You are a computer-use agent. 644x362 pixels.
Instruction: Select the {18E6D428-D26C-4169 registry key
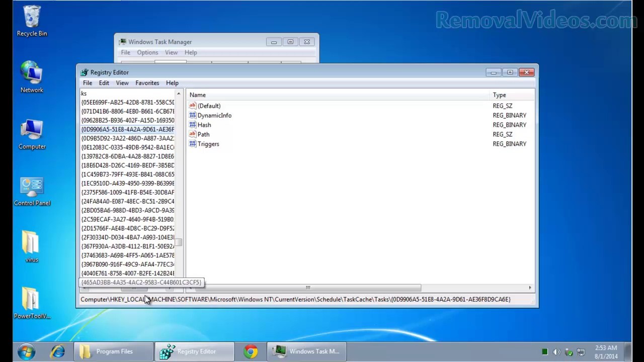[x=128, y=165]
